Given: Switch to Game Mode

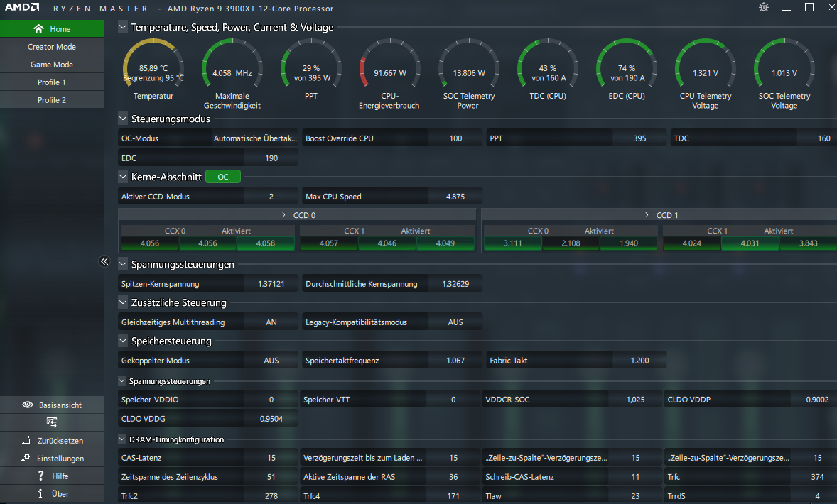Looking at the screenshot, I should tap(52, 64).
